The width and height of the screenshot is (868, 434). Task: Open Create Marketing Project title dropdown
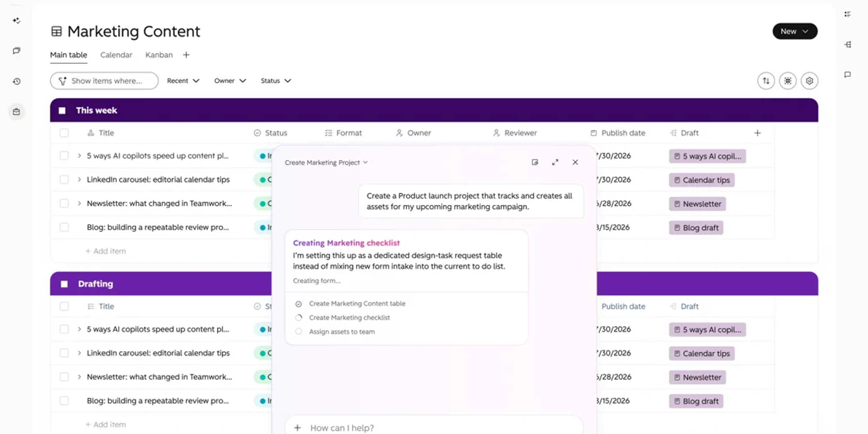(x=326, y=163)
